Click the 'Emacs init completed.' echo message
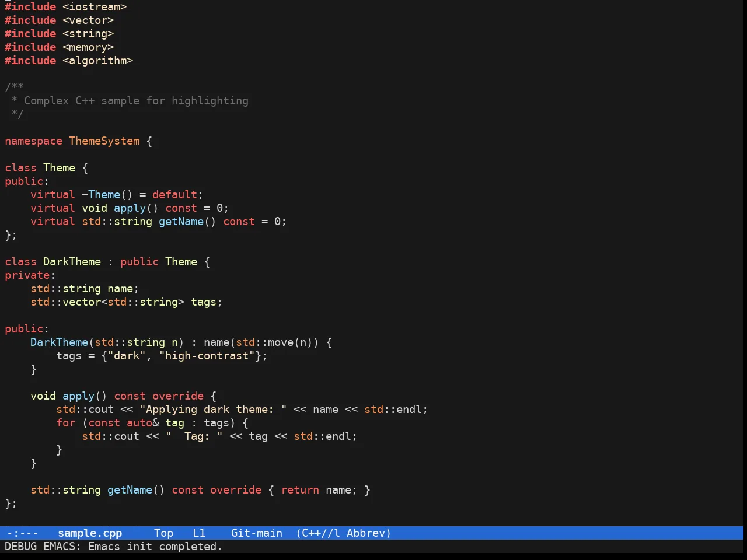747x560 pixels. tap(155, 547)
